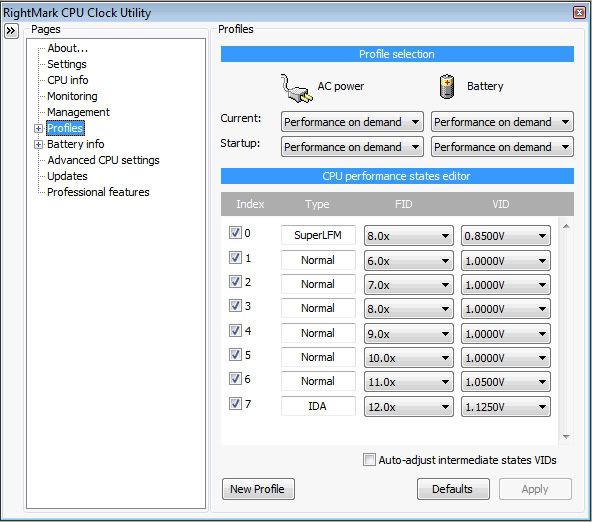
Task: Click the SuperLFM type field
Action: point(318,235)
